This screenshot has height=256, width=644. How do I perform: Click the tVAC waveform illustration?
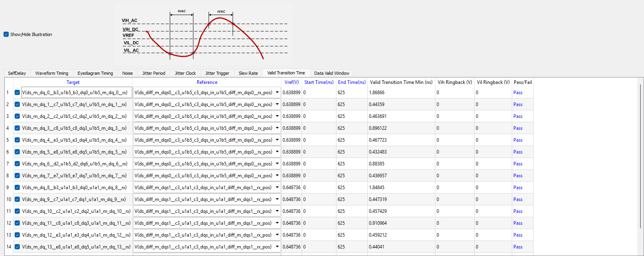[x=203, y=34]
